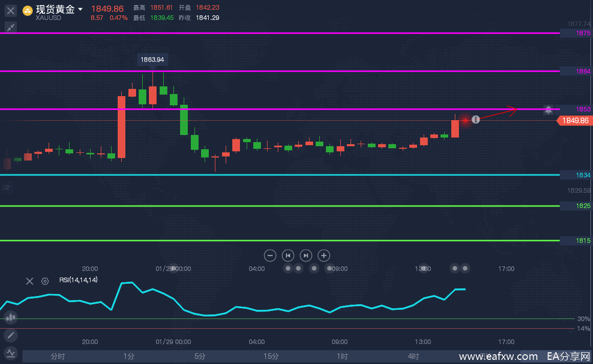The height and width of the screenshot is (364, 593).
Task: Close the XAUUSD chart view
Action: (11, 11)
